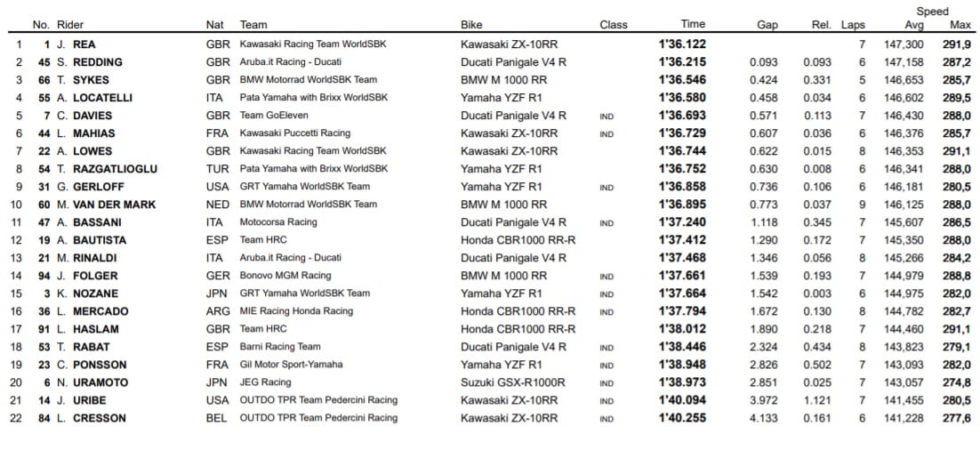
Task: Click the Time column header
Action: tap(693, 25)
